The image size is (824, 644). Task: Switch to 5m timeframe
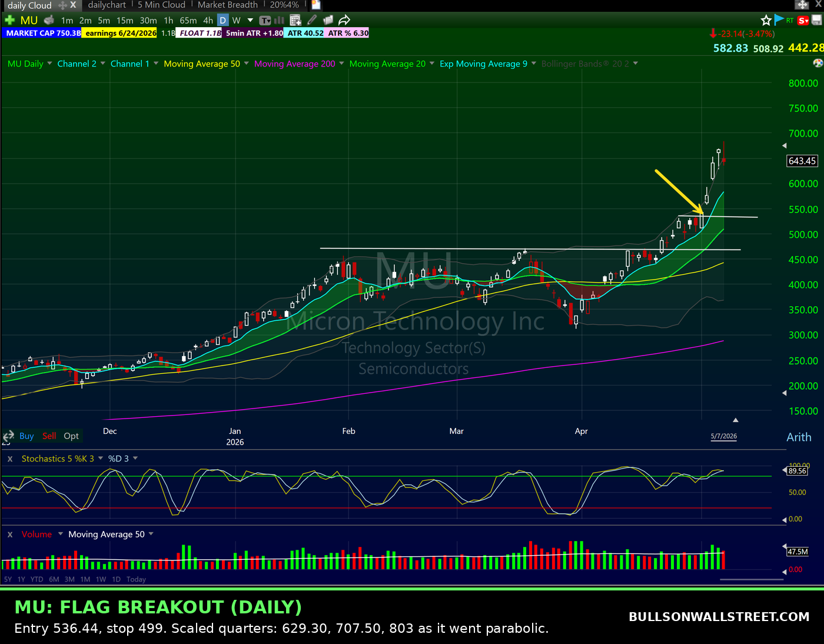point(104,21)
